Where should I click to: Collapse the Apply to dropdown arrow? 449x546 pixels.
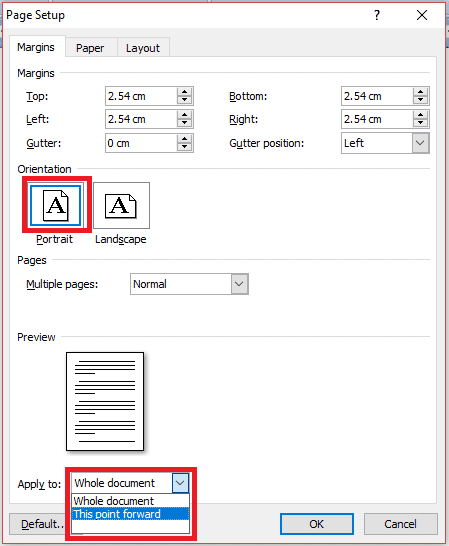pos(180,483)
